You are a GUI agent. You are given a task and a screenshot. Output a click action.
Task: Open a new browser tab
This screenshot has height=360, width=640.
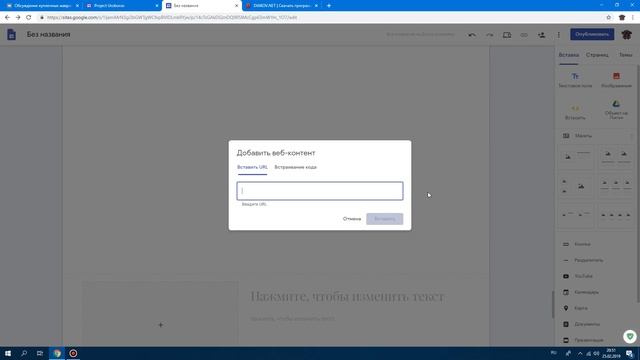(329, 6)
